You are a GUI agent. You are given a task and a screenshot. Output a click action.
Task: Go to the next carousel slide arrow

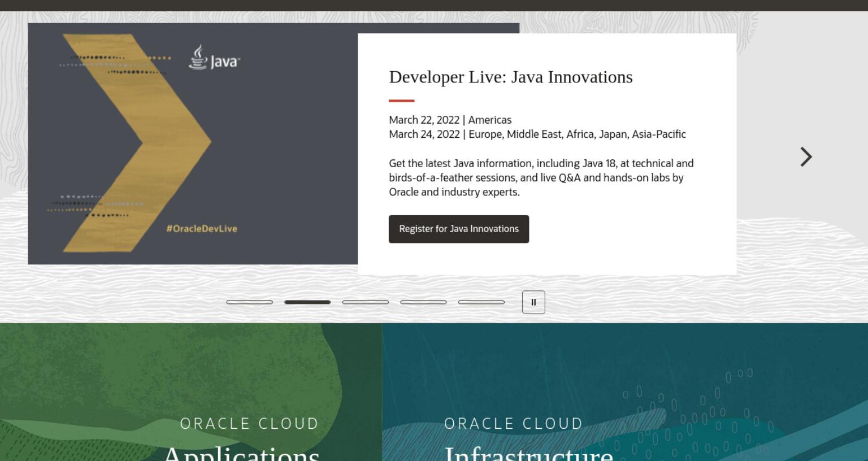click(806, 156)
